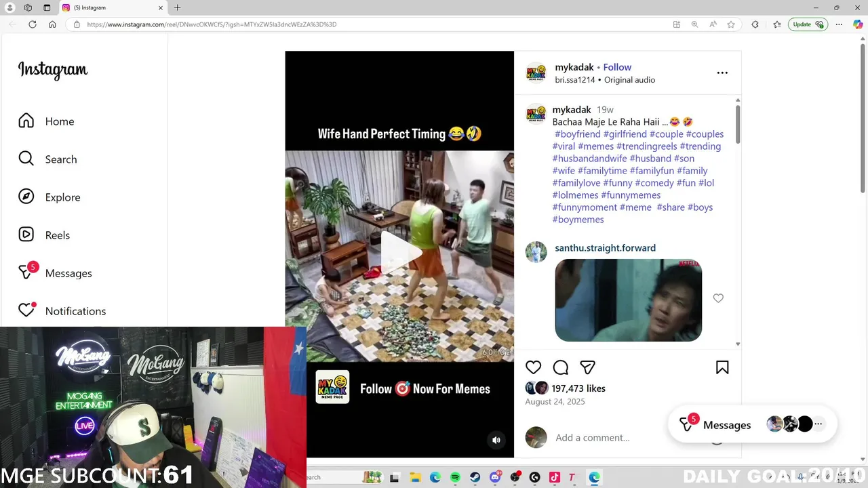Open the browser zoom icon

694,24
